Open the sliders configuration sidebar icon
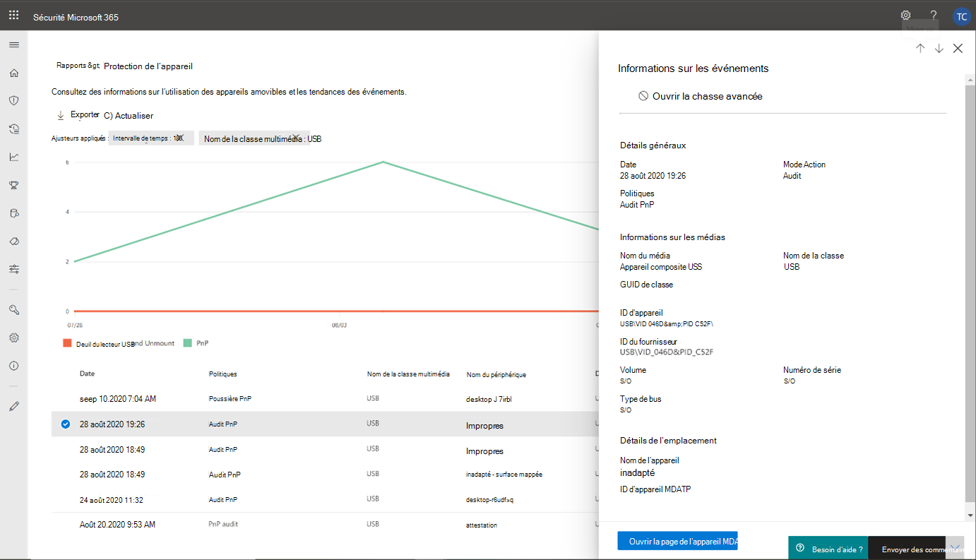This screenshot has height=560, width=976. (13, 269)
